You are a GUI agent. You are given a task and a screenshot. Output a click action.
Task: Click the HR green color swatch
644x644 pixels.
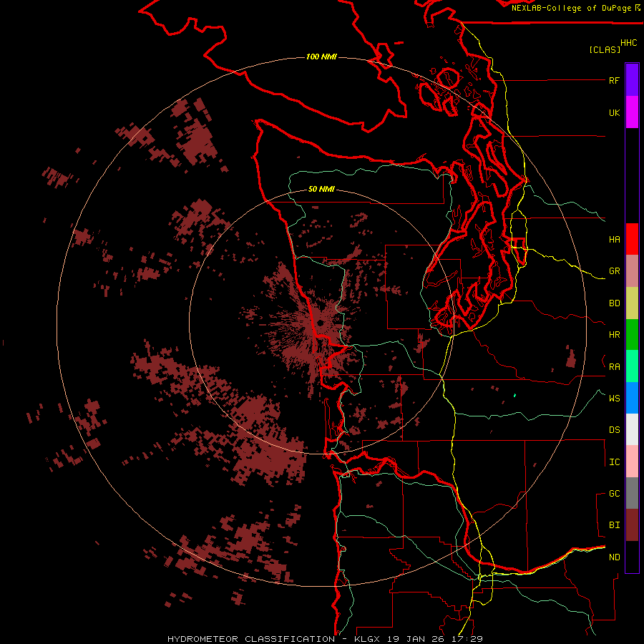tap(632, 334)
